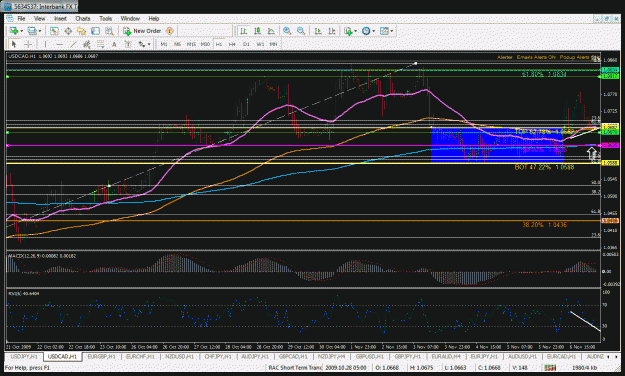
Task: Open the Templates dropdown
Action: click(x=386, y=31)
